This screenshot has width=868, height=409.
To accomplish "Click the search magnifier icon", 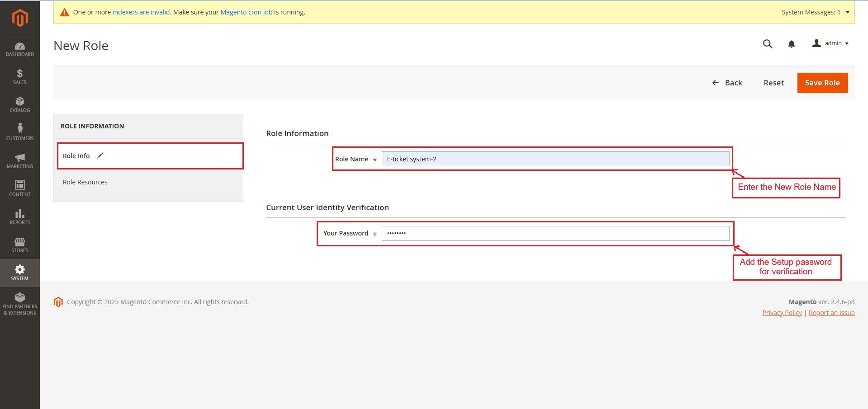I will point(768,44).
